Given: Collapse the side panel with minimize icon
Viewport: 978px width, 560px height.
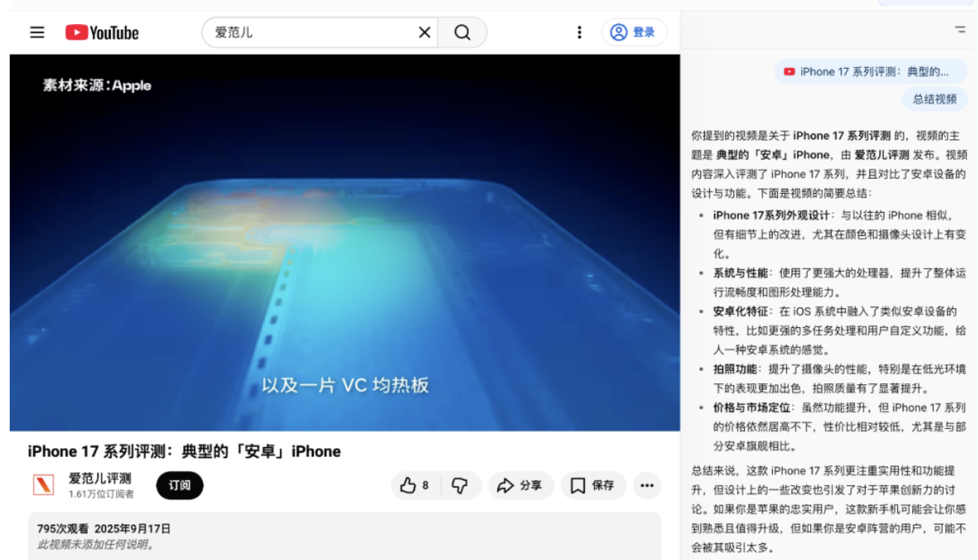Looking at the screenshot, I should (x=960, y=30).
